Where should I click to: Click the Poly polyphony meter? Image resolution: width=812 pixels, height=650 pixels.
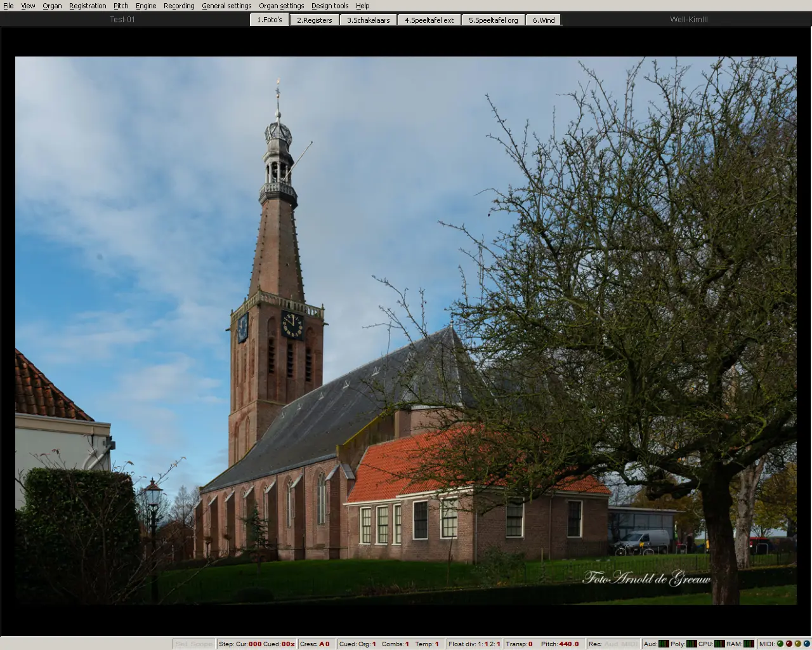click(691, 644)
